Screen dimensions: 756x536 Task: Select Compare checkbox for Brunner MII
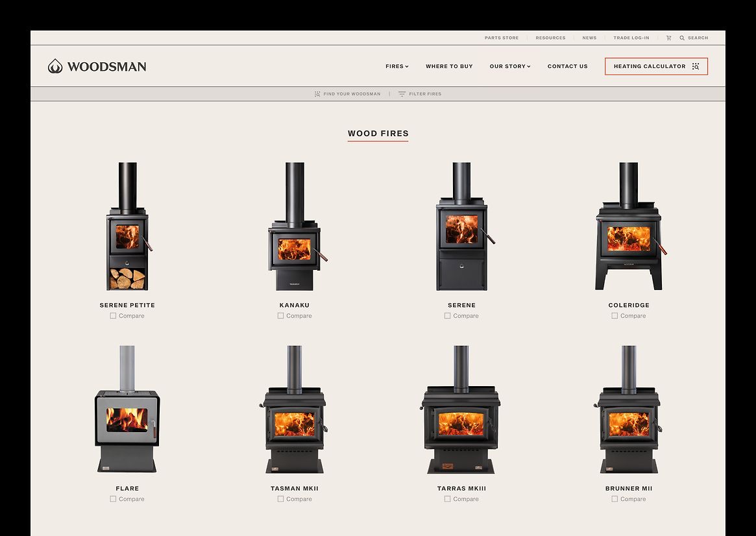[615, 499]
